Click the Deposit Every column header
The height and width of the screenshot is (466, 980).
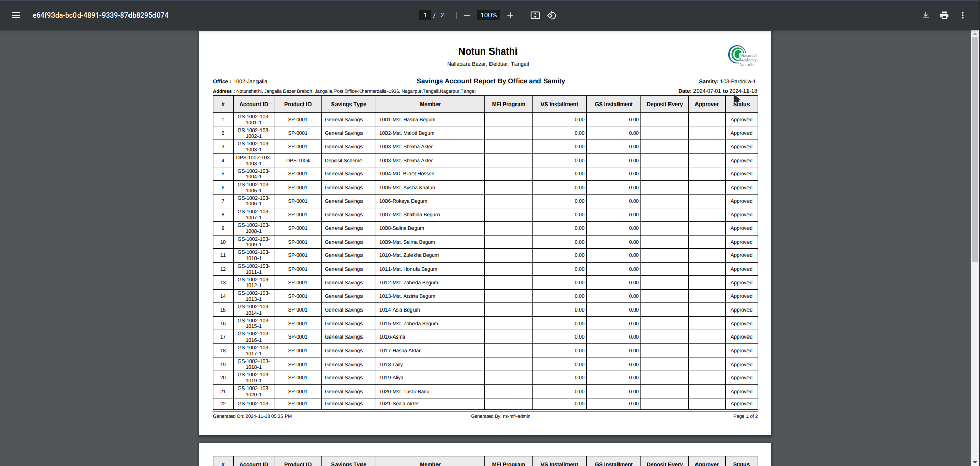point(664,105)
